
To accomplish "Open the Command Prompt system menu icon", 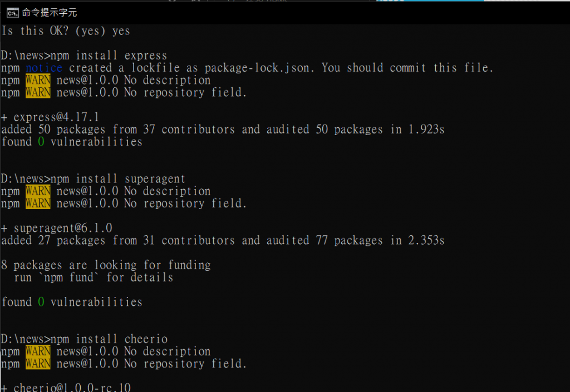I will pyautogui.click(x=12, y=13).
